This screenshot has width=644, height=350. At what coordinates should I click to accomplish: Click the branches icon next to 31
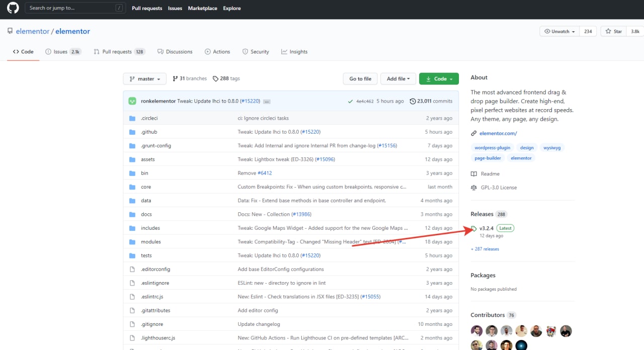[x=175, y=78]
